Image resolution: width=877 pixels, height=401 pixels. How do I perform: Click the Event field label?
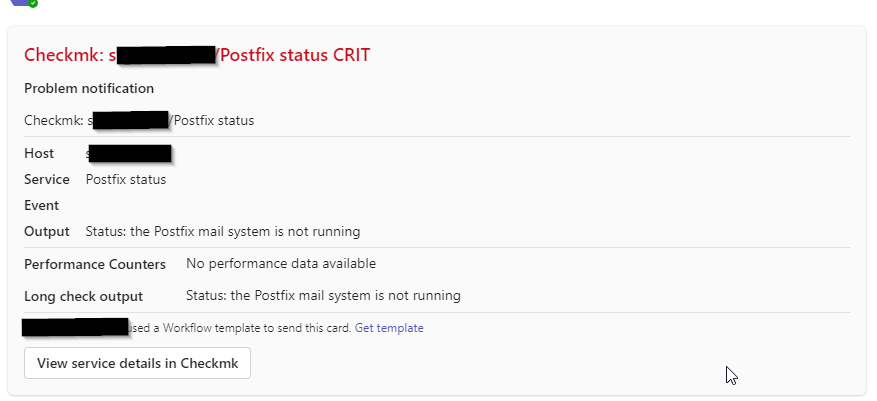(x=42, y=206)
